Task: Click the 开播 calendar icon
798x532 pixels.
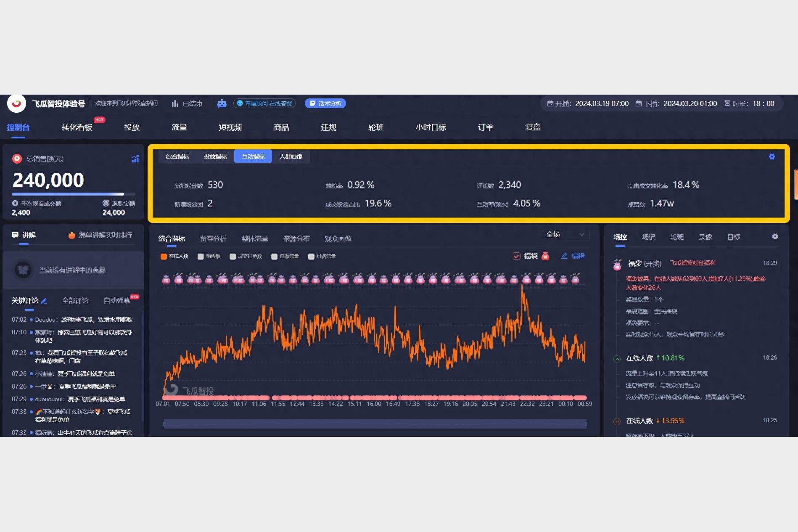Action: point(550,103)
